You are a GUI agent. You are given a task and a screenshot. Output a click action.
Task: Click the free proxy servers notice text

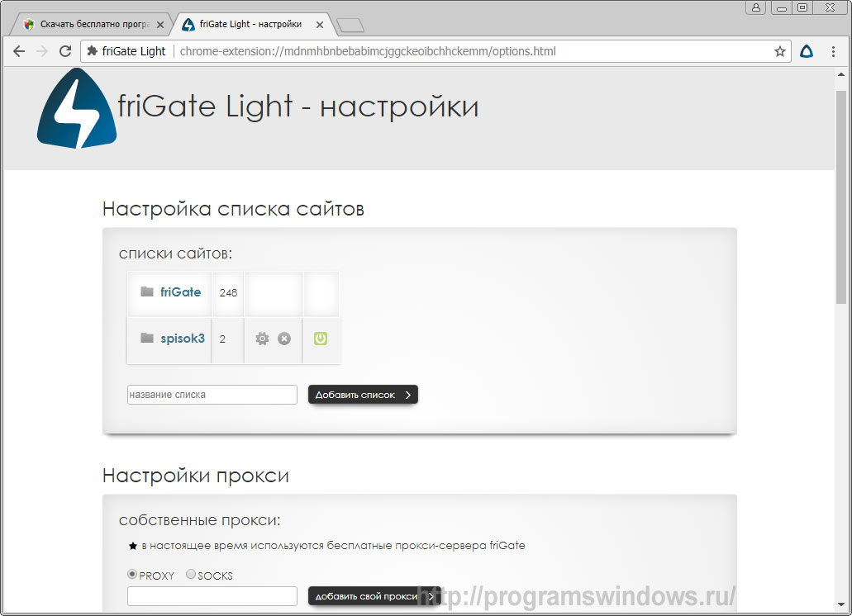point(333,546)
